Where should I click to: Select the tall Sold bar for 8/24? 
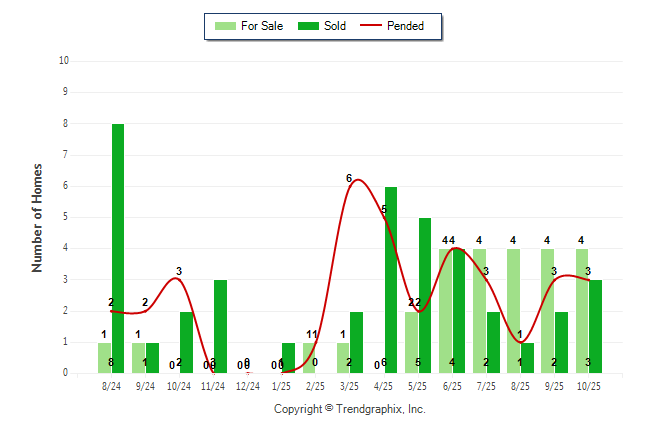(118, 248)
